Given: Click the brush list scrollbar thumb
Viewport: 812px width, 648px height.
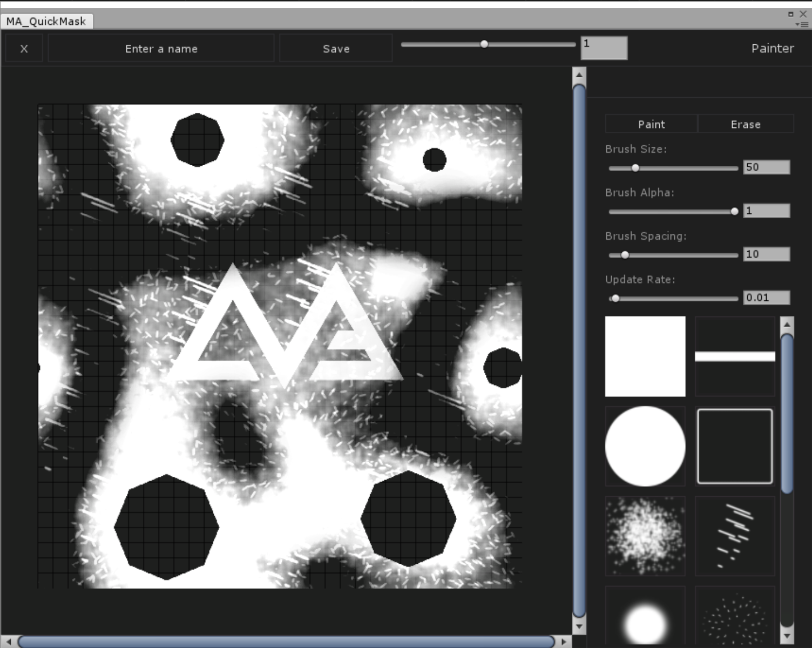Looking at the screenshot, I should tap(787, 414).
